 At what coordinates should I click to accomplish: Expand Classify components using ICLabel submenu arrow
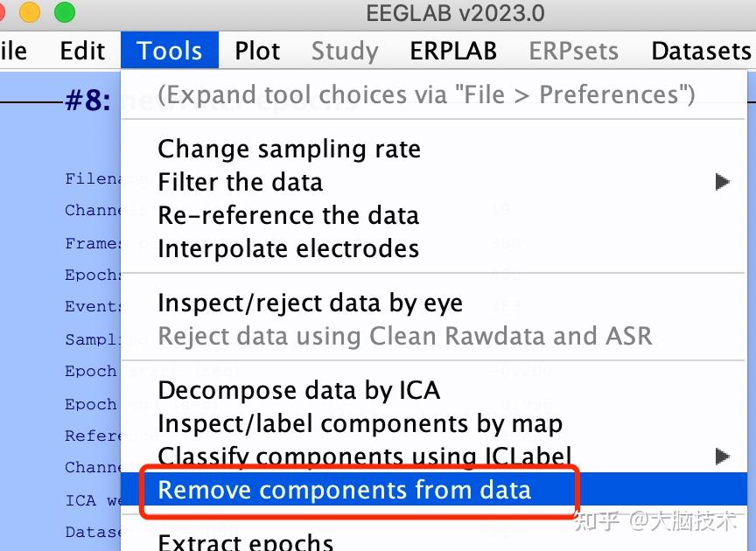point(722,456)
